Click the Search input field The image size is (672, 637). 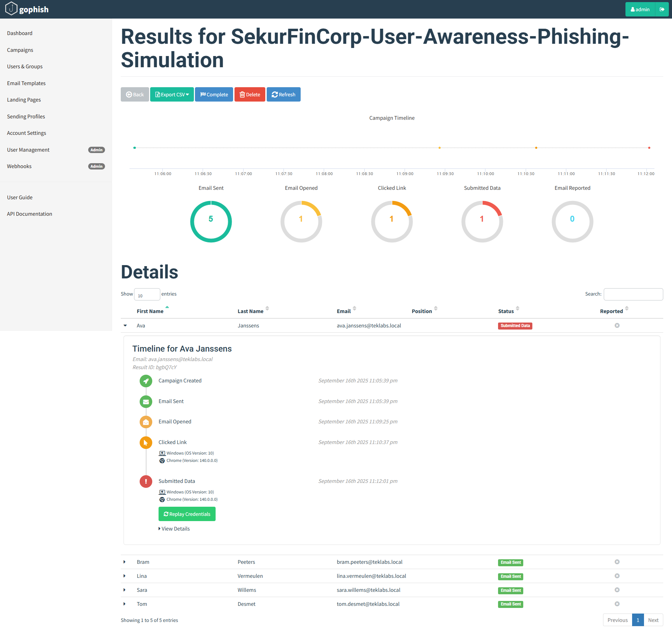point(633,294)
